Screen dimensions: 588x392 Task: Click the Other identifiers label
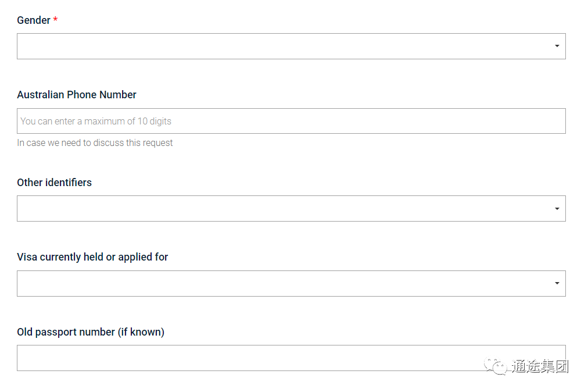pos(55,183)
